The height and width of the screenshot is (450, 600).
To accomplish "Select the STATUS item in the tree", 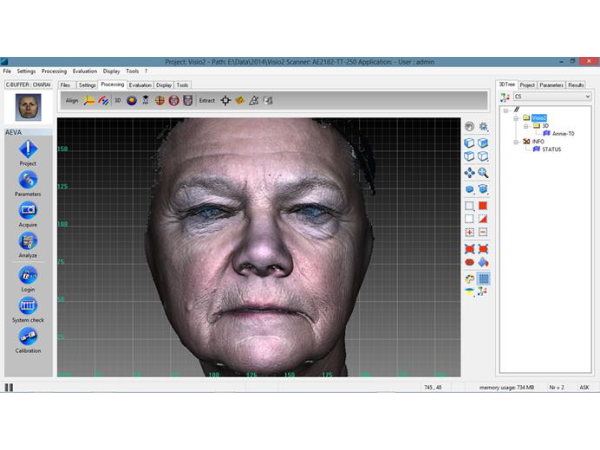I will pos(551,149).
